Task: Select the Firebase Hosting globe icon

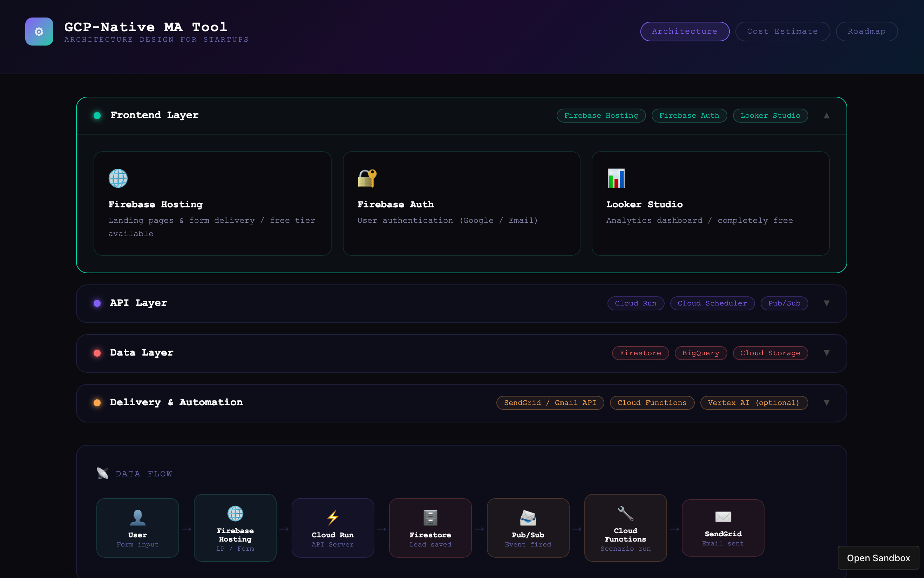Action: pyautogui.click(x=118, y=178)
